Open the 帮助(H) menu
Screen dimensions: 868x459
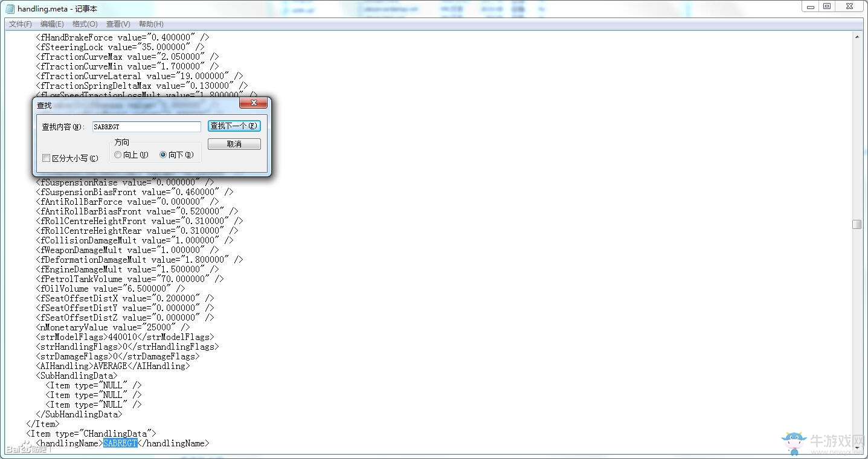click(151, 24)
